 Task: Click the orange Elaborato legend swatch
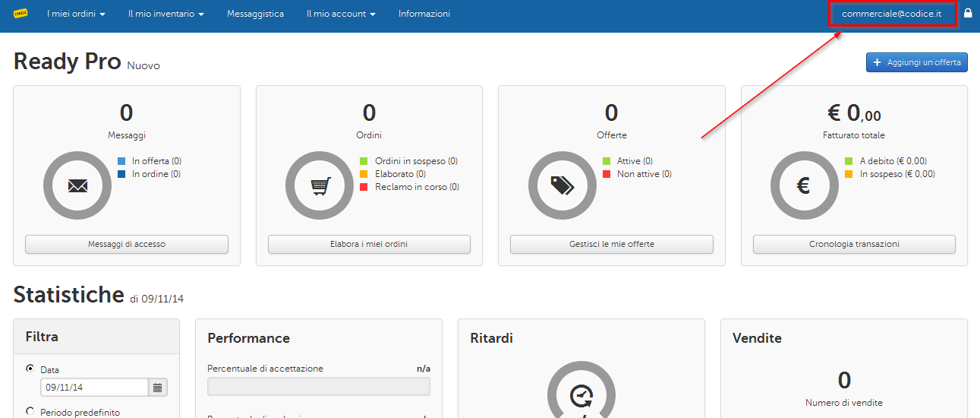364,174
